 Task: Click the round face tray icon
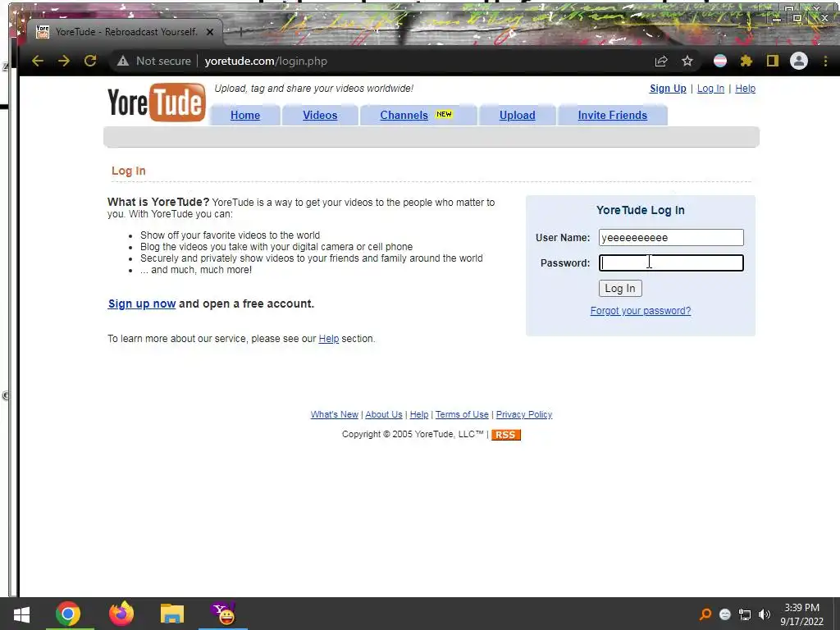tap(725, 614)
